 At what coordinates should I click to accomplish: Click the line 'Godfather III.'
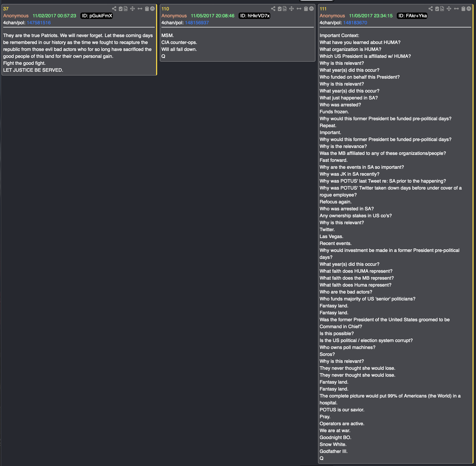point(334,451)
